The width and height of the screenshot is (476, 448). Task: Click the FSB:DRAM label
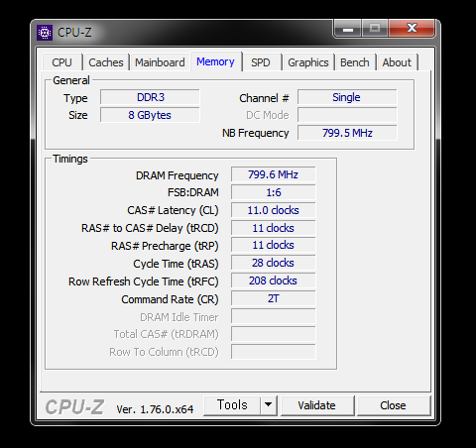pos(193,192)
